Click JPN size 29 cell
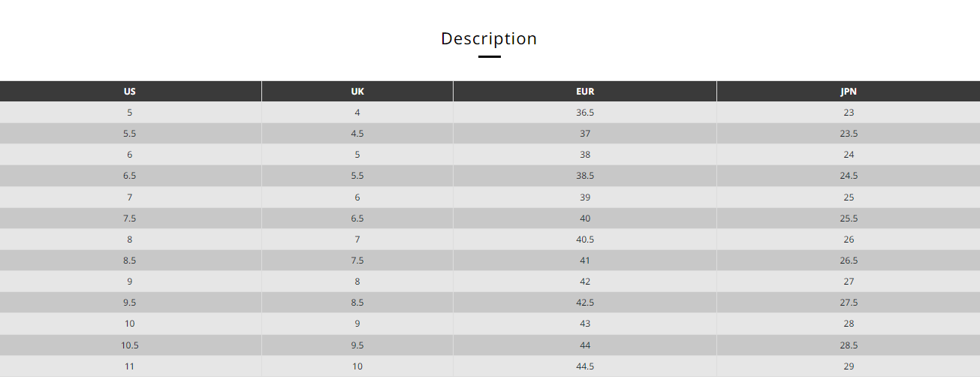 tap(849, 366)
